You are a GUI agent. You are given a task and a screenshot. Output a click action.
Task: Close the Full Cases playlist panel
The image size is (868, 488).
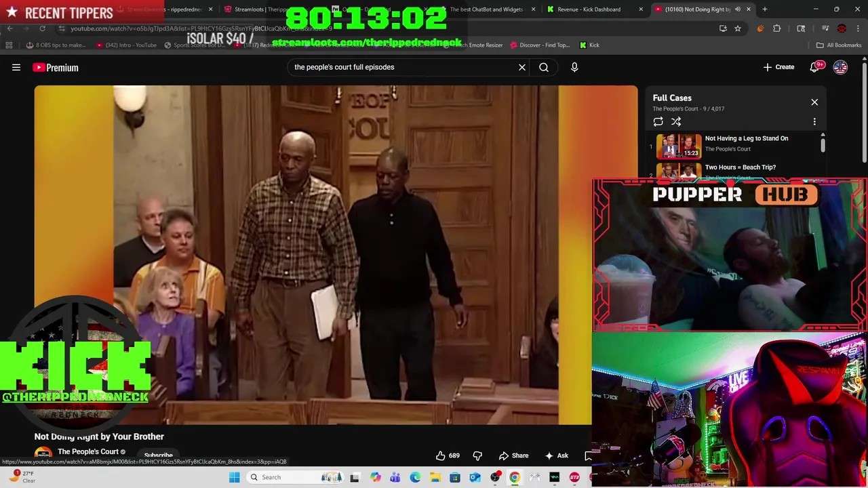pos(814,102)
